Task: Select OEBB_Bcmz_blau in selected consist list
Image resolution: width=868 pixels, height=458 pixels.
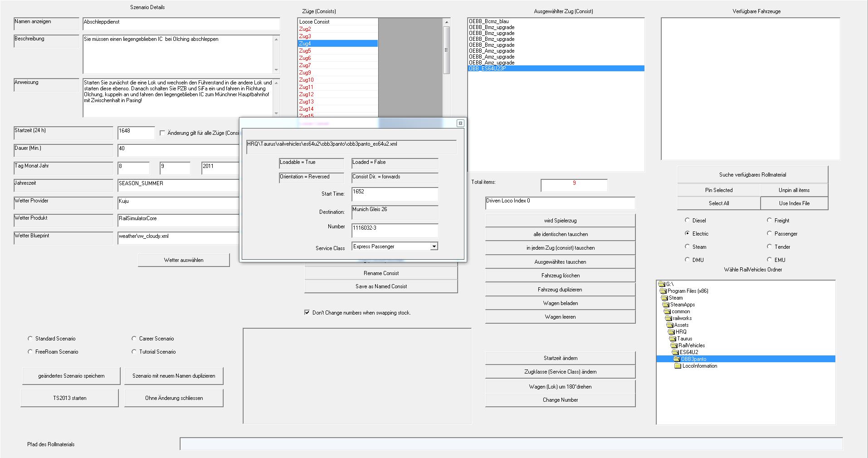Action: 488,21
